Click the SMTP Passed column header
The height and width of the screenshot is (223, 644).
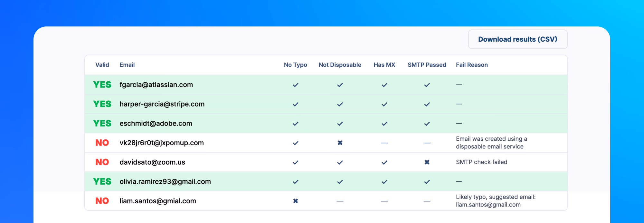427,65
